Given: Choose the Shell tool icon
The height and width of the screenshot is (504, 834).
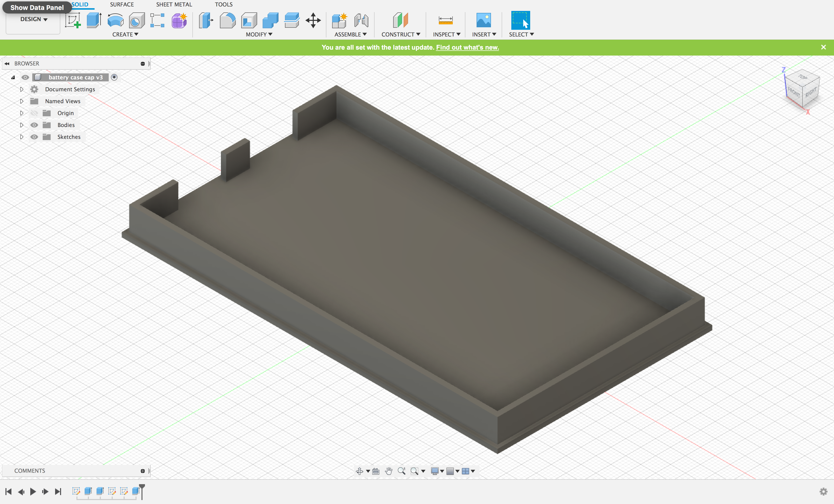Looking at the screenshot, I should [x=249, y=20].
